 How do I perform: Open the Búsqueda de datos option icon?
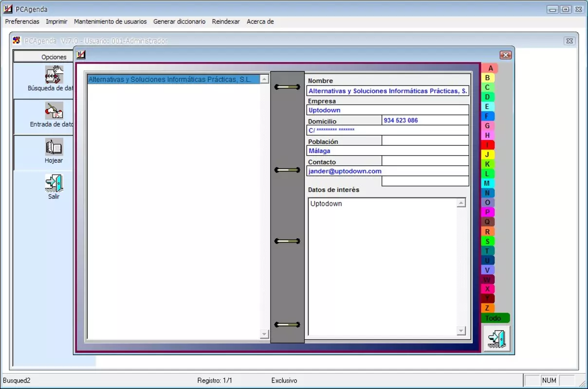pos(54,75)
